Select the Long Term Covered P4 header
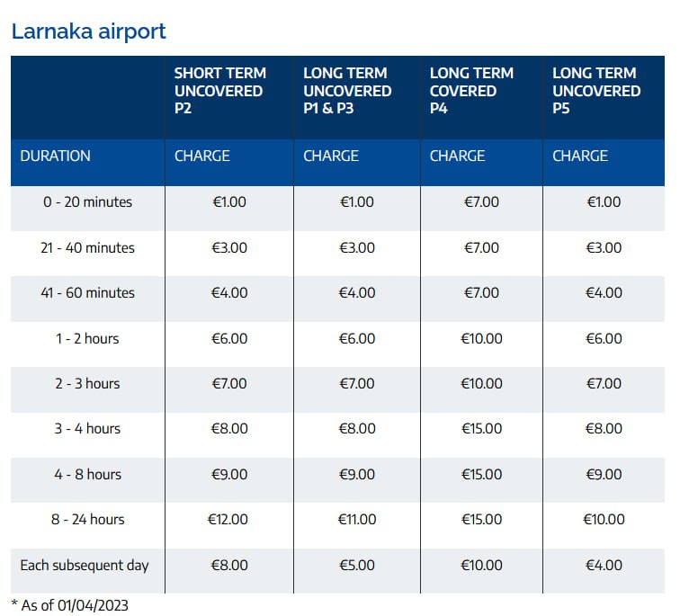This screenshot has width=680, height=616. [x=470, y=91]
